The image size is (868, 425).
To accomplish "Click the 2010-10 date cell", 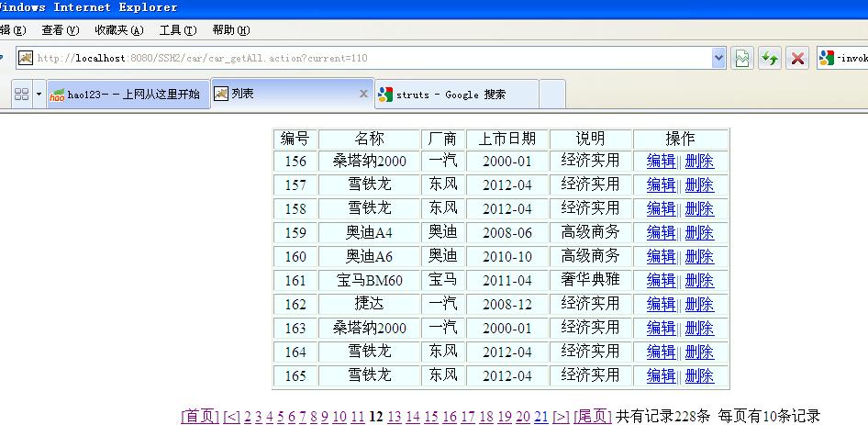I will [x=507, y=256].
